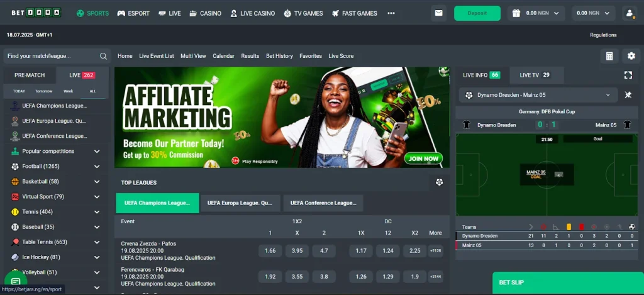Screen dimensions: 644x295
Task: Switch to the LIVE TV tab
Action: pos(535,75)
